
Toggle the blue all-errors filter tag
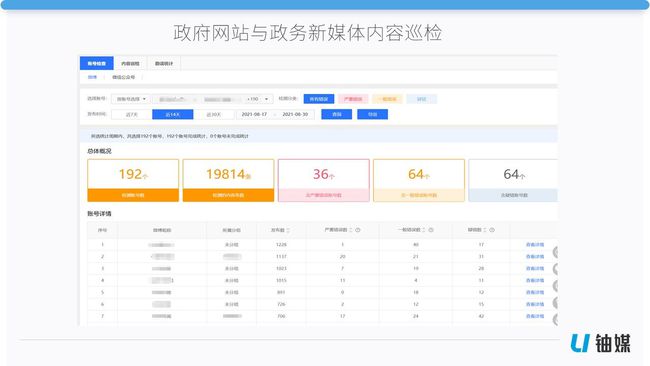pyautogui.click(x=319, y=99)
